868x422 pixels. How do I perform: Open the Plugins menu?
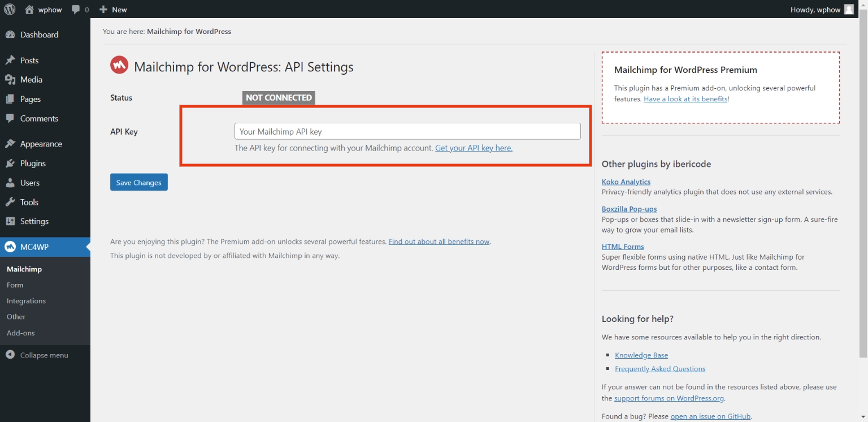(x=45, y=163)
